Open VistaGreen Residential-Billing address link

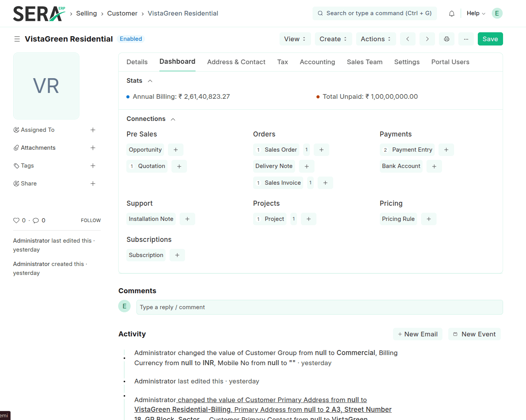[x=182, y=409]
